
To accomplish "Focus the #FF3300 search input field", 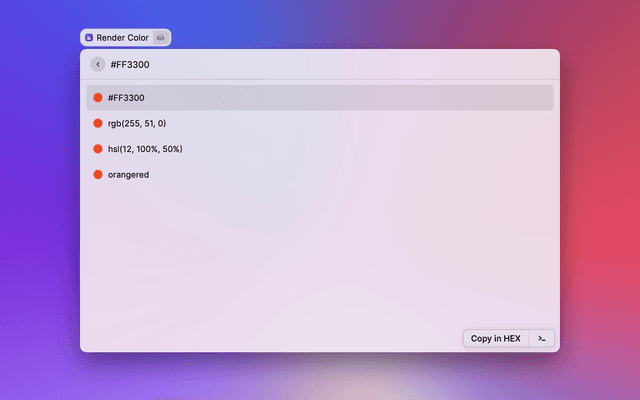I will [131, 64].
